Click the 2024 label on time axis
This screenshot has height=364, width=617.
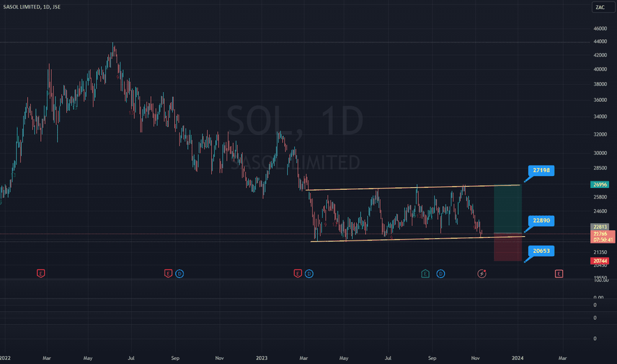pos(518,358)
